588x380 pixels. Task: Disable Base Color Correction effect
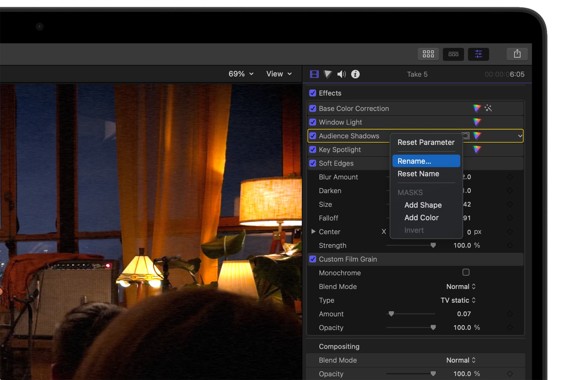(313, 108)
